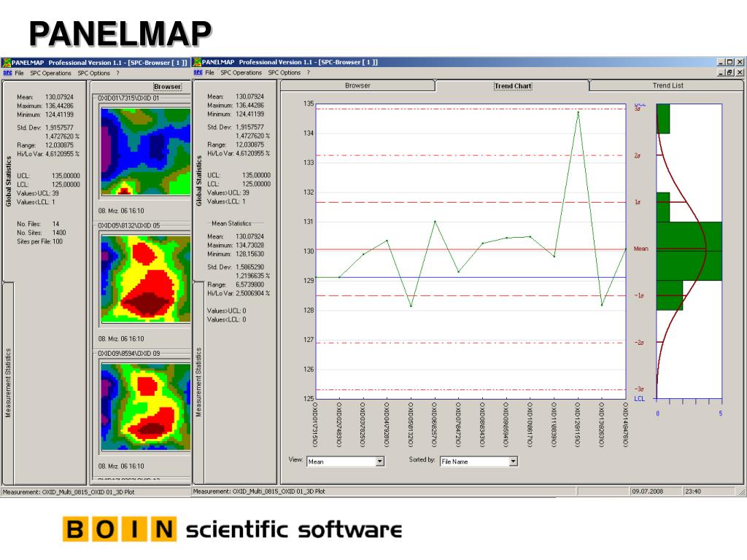
Task: Select the Trend Chart tab
Action: click(x=513, y=86)
